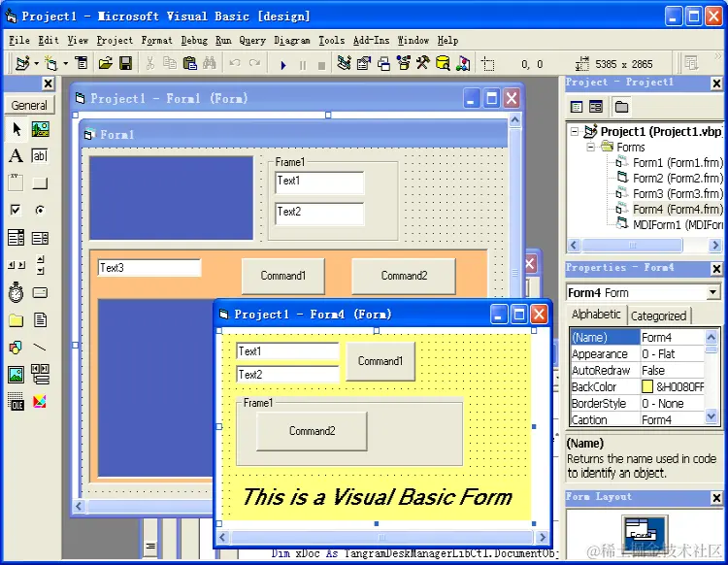Open the Toolbox hammer-wrench toolbar icon

[x=423, y=63]
